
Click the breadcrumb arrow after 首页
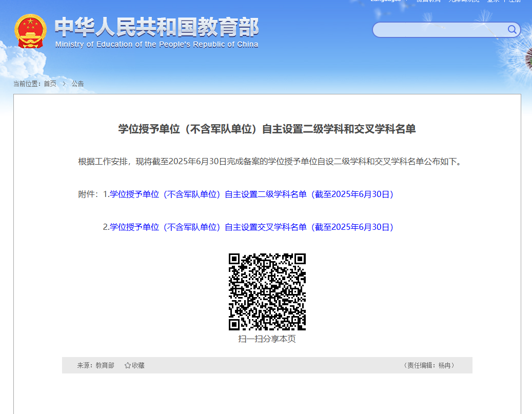pos(64,84)
